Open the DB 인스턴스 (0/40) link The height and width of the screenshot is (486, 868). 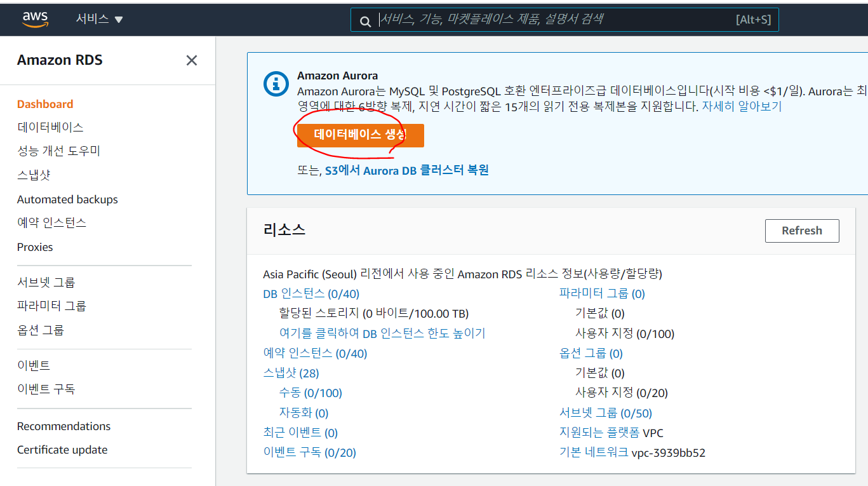click(x=311, y=294)
